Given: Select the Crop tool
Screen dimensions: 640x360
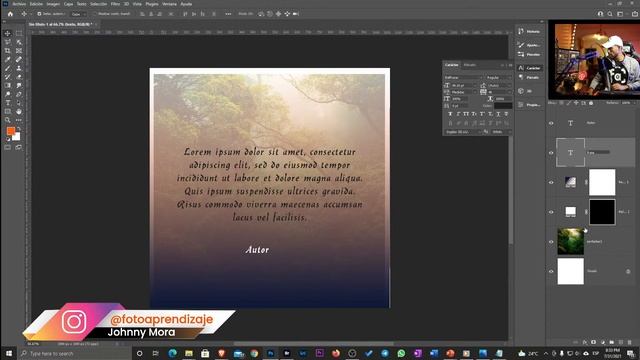Looking at the screenshot, I should [x=7, y=51].
